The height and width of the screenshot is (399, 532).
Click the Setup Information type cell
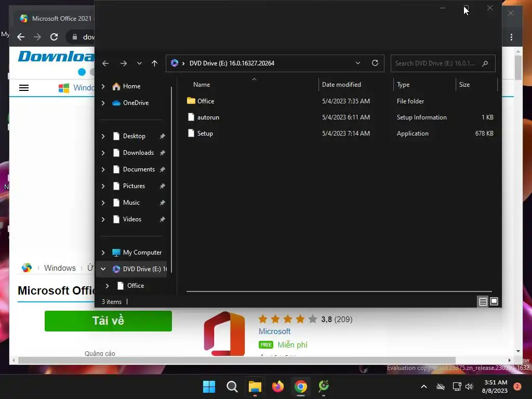coord(422,117)
